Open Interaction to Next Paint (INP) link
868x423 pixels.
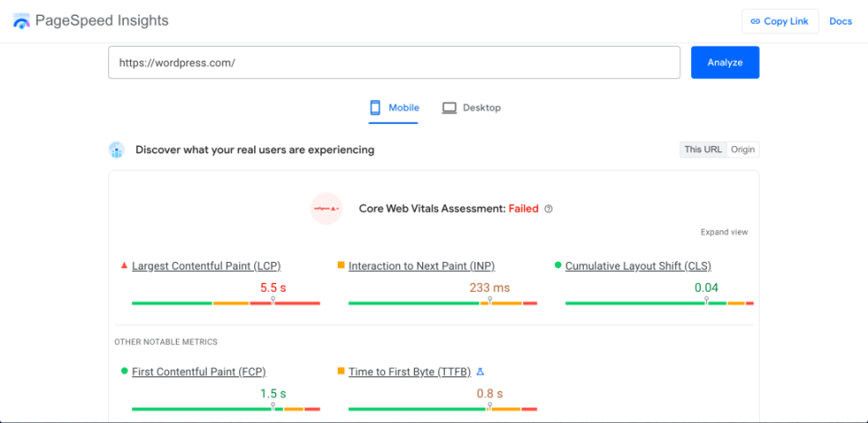click(422, 266)
